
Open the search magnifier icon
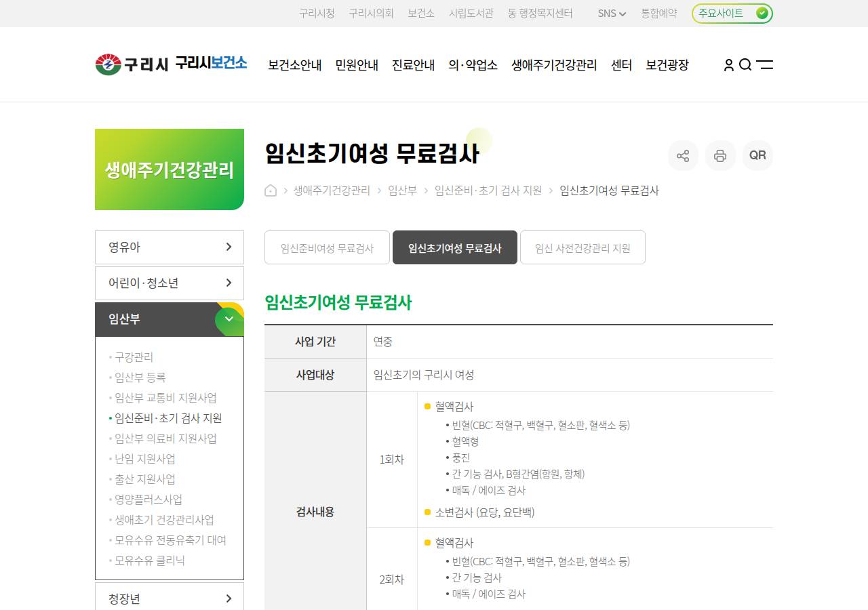pyautogui.click(x=745, y=64)
